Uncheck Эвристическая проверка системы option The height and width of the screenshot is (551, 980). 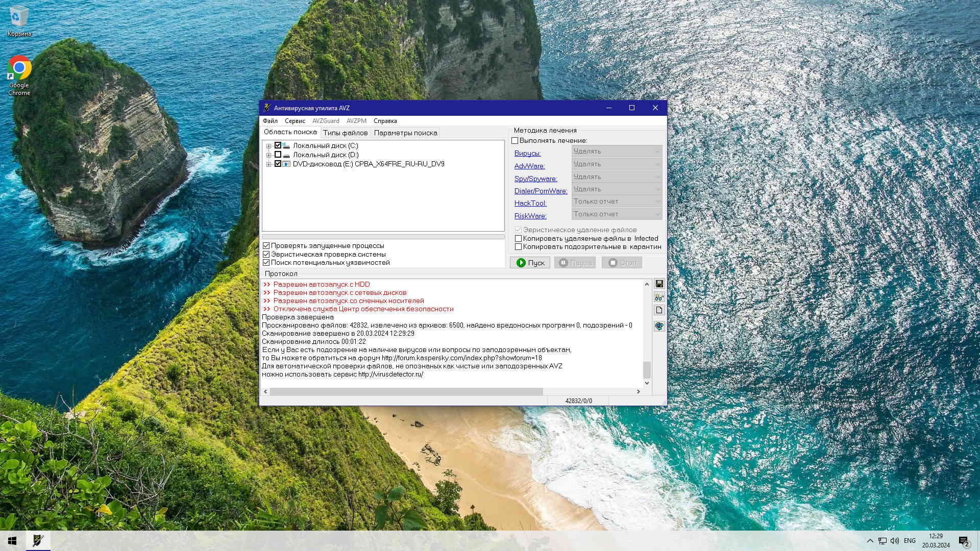[266, 254]
